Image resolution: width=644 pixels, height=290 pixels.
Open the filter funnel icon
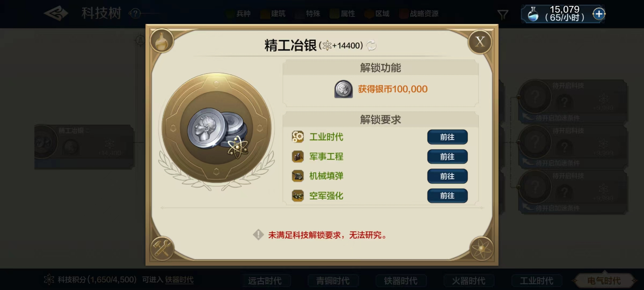coord(503,15)
